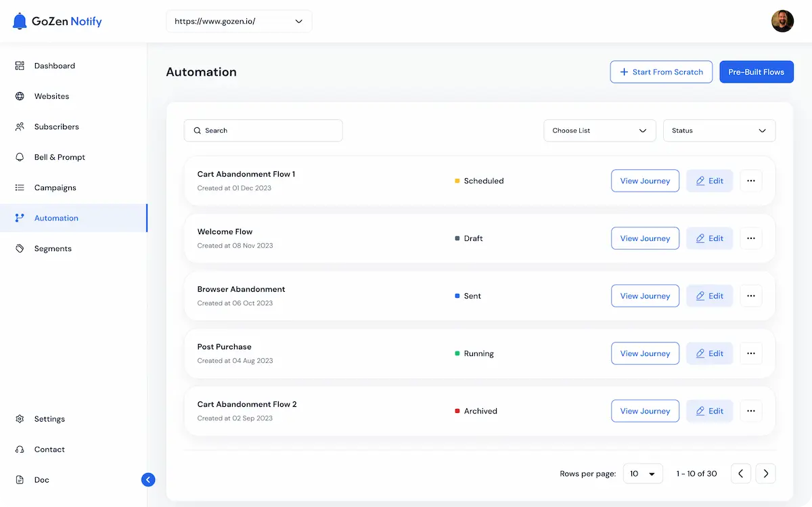The height and width of the screenshot is (507, 812).
Task: Click the Pre-Built Flows button
Action: coord(756,72)
